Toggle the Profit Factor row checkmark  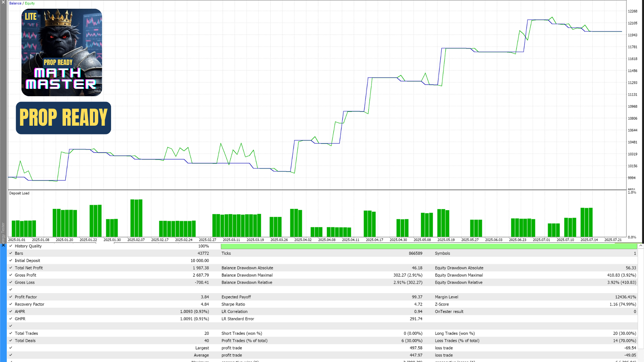[11, 297]
